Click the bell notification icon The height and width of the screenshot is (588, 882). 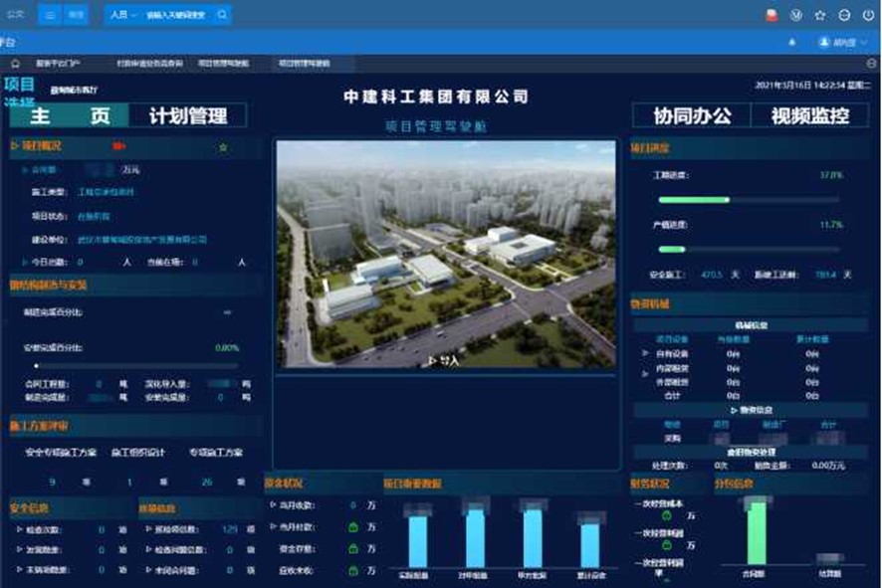click(x=792, y=43)
